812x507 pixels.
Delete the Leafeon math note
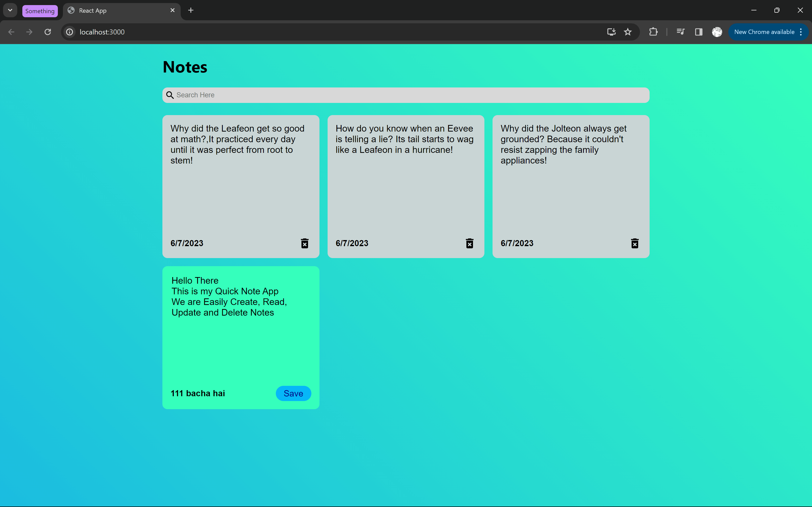[x=304, y=243]
